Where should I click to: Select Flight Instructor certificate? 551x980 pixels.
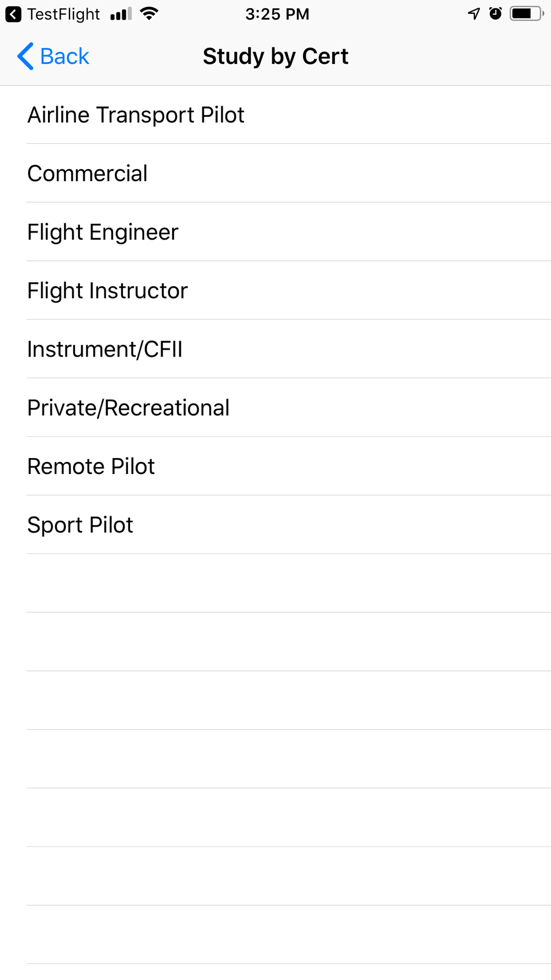point(275,290)
